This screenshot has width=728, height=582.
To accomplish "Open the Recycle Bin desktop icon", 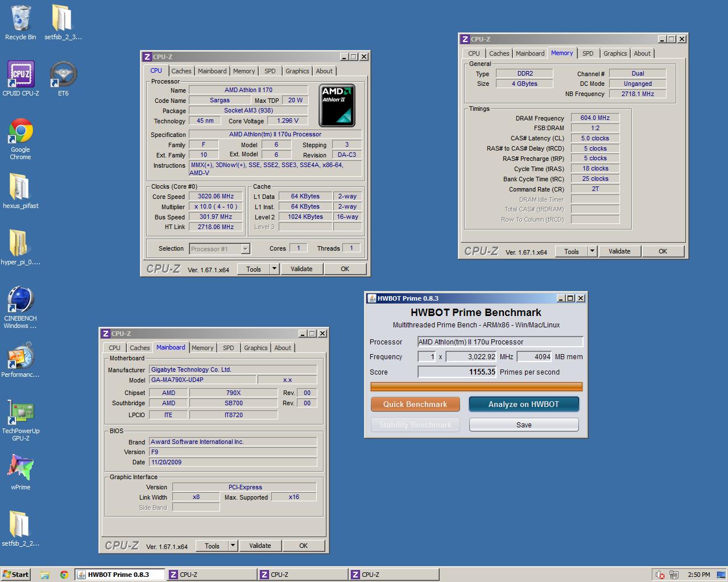I will pos(20,23).
